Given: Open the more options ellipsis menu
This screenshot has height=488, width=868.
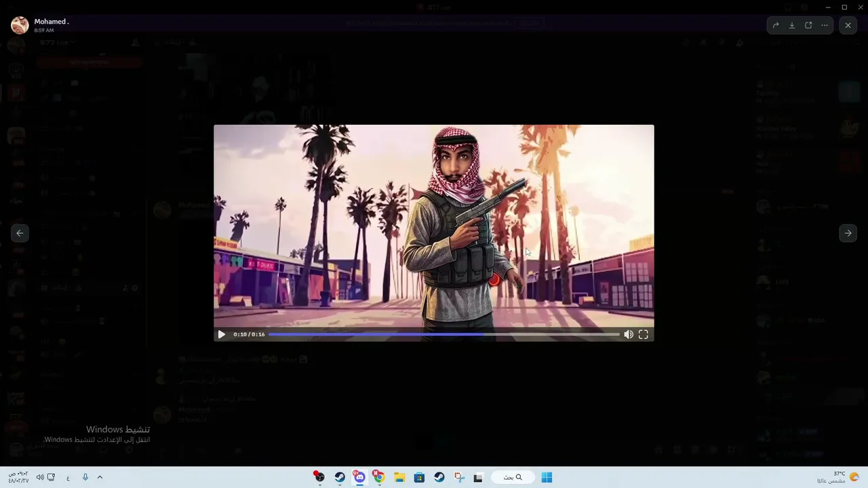Looking at the screenshot, I should click(x=825, y=25).
